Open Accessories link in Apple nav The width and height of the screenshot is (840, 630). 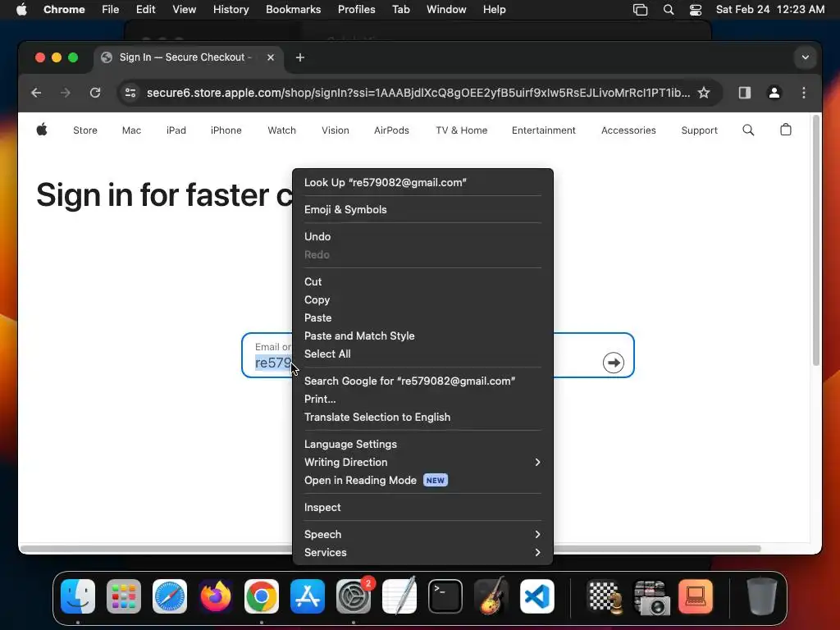(x=628, y=130)
